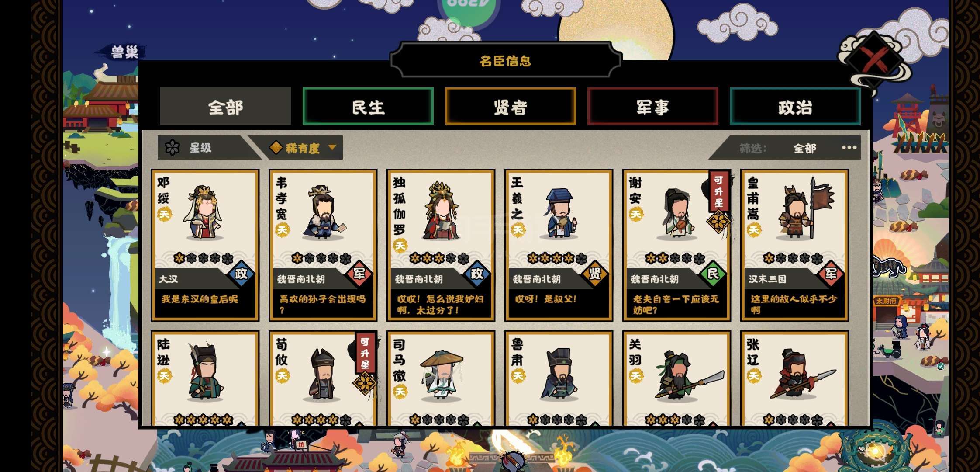Click the 贤 type icon on 王羲之
Image resolution: width=980 pixels, height=472 pixels.
[595, 274]
